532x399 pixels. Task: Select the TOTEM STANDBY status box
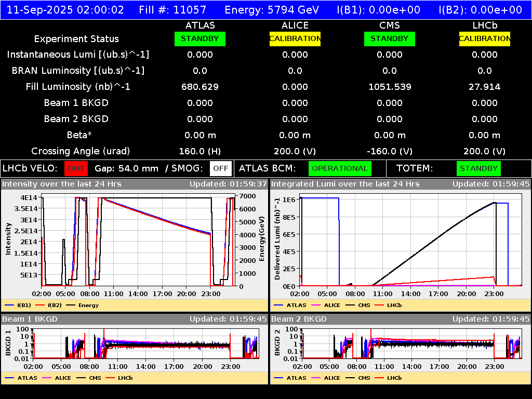pos(478,168)
